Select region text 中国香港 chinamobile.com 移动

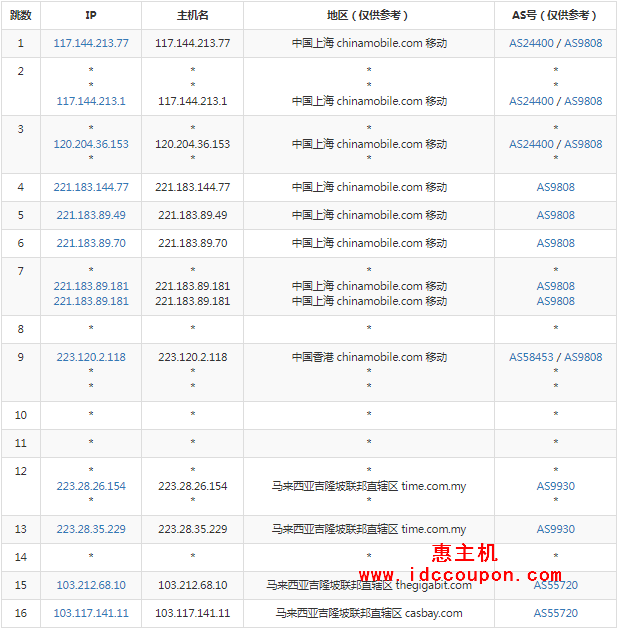pyautogui.click(x=369, y=357)
